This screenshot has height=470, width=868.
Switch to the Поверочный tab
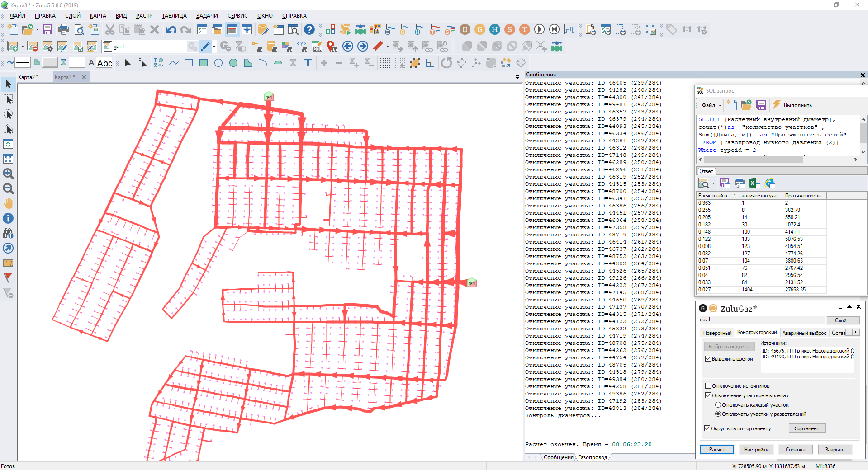(x=717, y=333)
